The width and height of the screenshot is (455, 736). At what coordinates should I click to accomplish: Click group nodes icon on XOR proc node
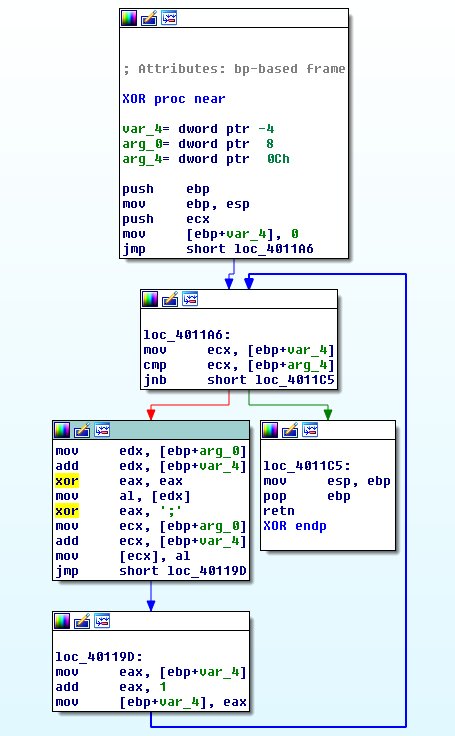point(169,18)
